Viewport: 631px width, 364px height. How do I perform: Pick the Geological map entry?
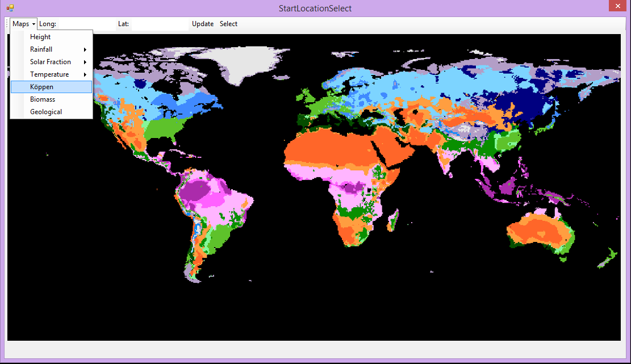pyautogui.click(x=46, y=112)
